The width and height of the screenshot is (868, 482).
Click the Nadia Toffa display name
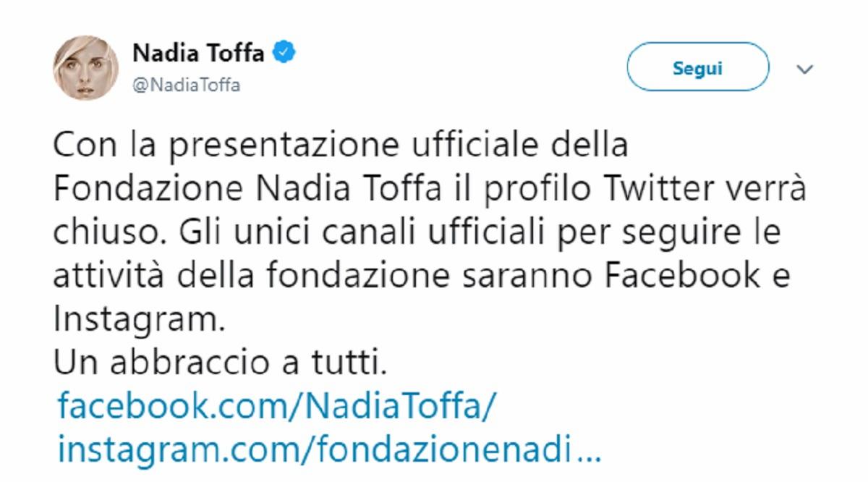[x=195, y=54]
